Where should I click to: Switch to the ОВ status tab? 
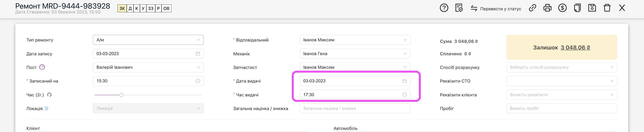click(x=166, y=9)
